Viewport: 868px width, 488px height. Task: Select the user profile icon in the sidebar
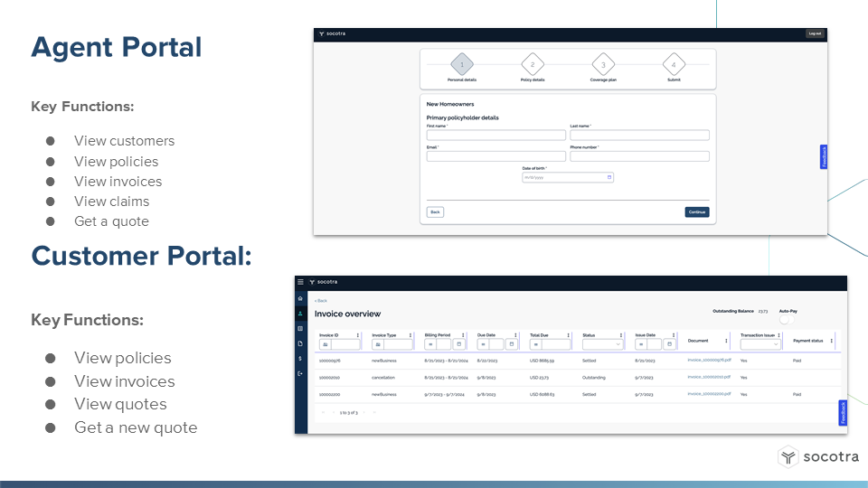coord(300,314)
